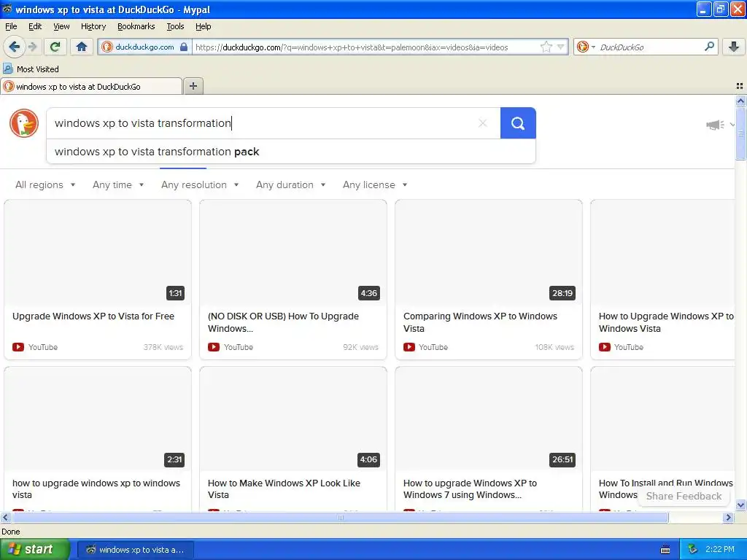Open thumbnail of the 2:31 'how to upgrade' video
Screen dimensions: 747x560
98,419
